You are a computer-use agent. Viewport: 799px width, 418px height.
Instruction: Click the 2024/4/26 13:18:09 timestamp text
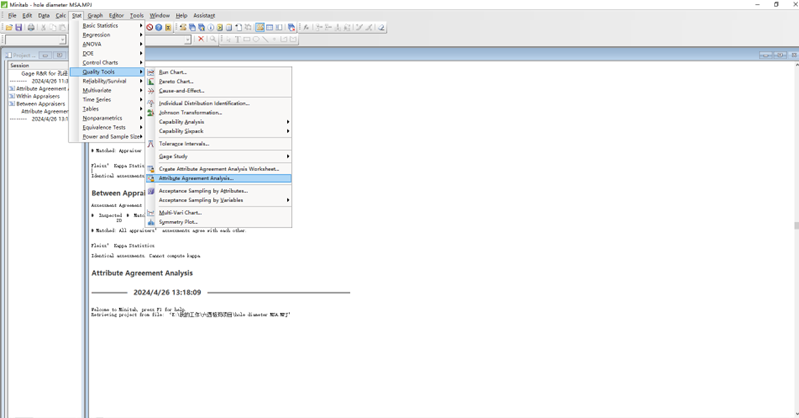point(167,293)
